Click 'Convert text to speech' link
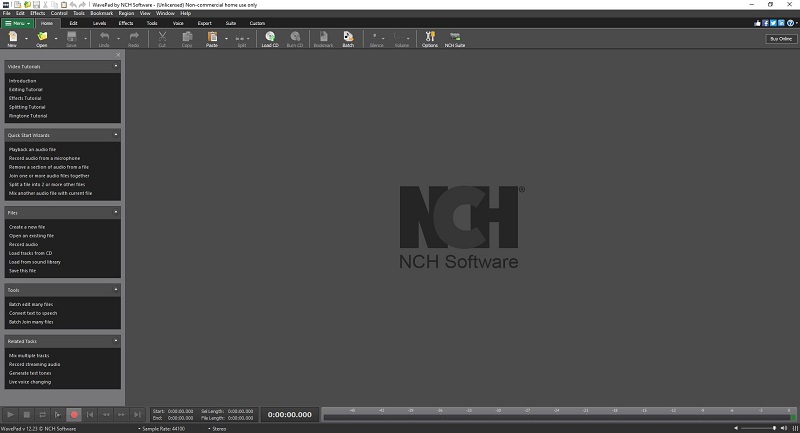Viewport: 800px width, 433px height. pos(33,313)
